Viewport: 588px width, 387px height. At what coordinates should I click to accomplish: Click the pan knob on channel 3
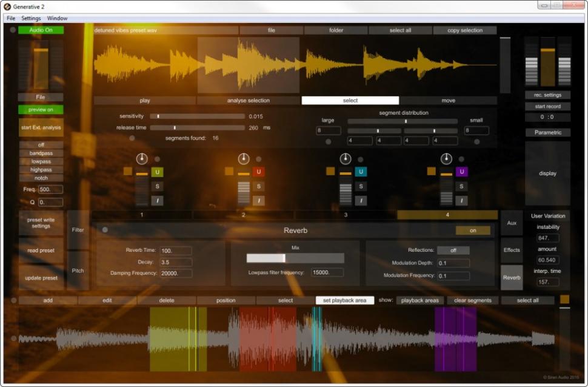[x=345, y=159]
